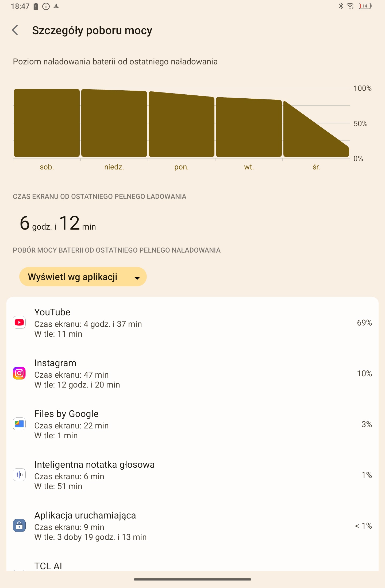
Task: Tap the info circle status icon
Action: [x=46, y=6]
